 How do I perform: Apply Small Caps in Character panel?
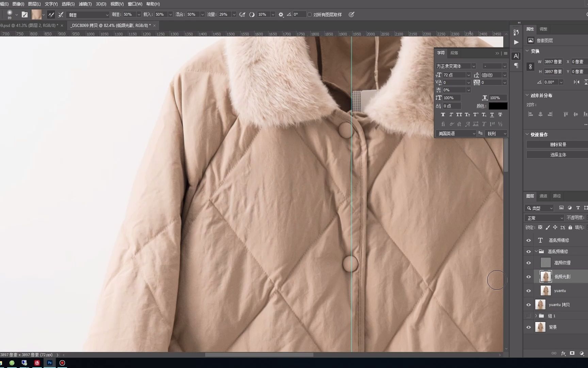pyautogui.click(x=467, y=115)
